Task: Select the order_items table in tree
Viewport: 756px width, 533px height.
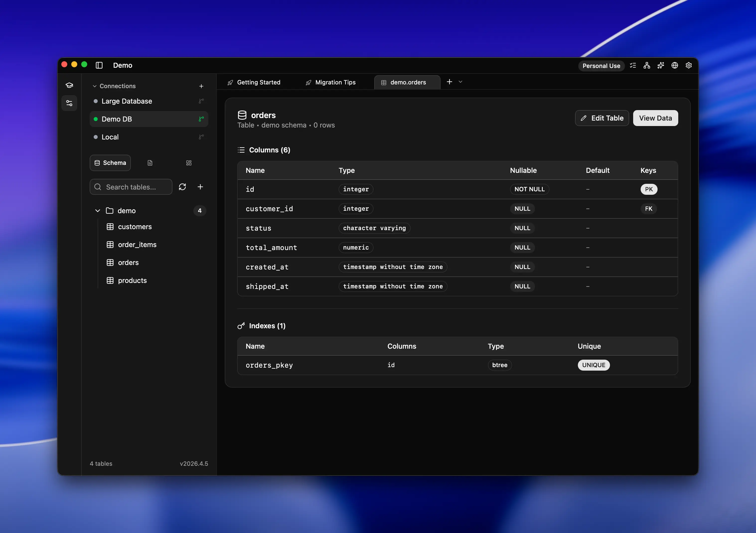Action: coord(137,245)
